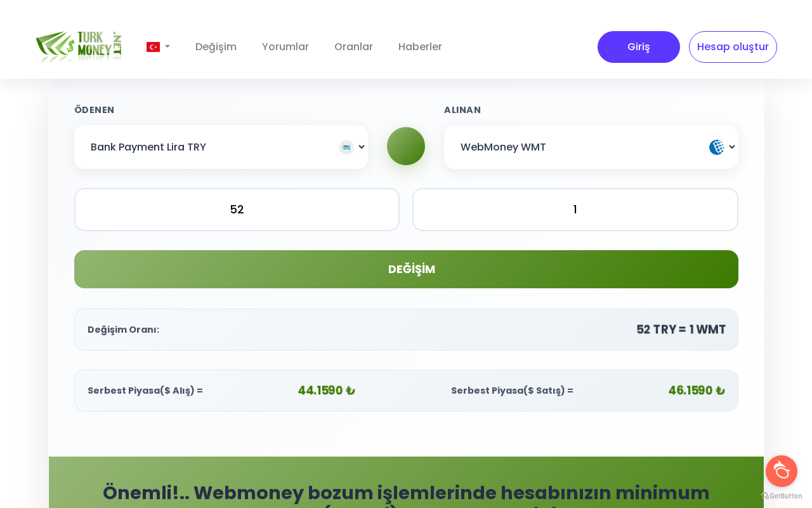This screenshot has width=812, height=508.
Task: Go to Yorumlar page
Action: [x=285, y=47]
